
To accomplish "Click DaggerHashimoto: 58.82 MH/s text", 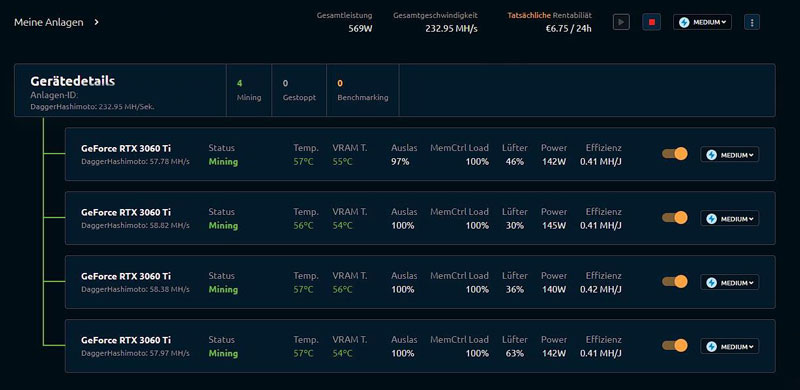I will (x=135, y=225).
